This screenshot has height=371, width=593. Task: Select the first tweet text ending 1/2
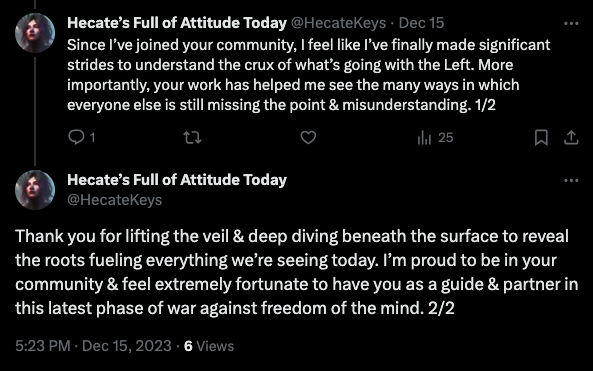309,75
